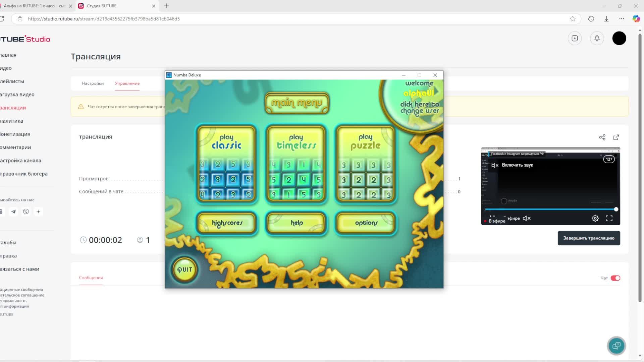Open the stream in a new window icon
Viewport: 644px width, 362px height.
pyautogui.click(x=616, y=137)
